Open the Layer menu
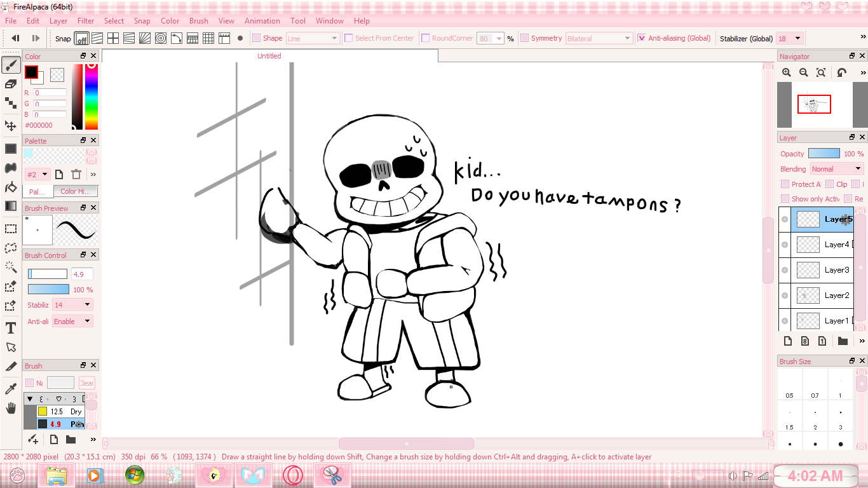 (58, 21)
